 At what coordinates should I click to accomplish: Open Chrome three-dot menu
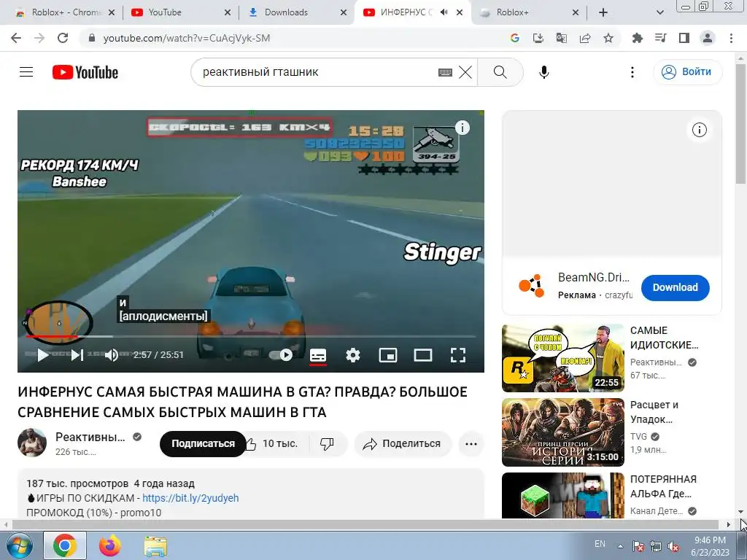pyautogui.click(x=731, y=38)
